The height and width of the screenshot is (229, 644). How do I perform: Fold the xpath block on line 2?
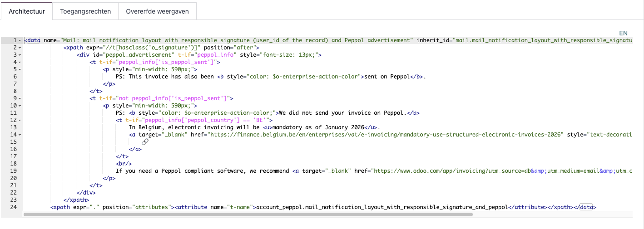coord(20,48)
